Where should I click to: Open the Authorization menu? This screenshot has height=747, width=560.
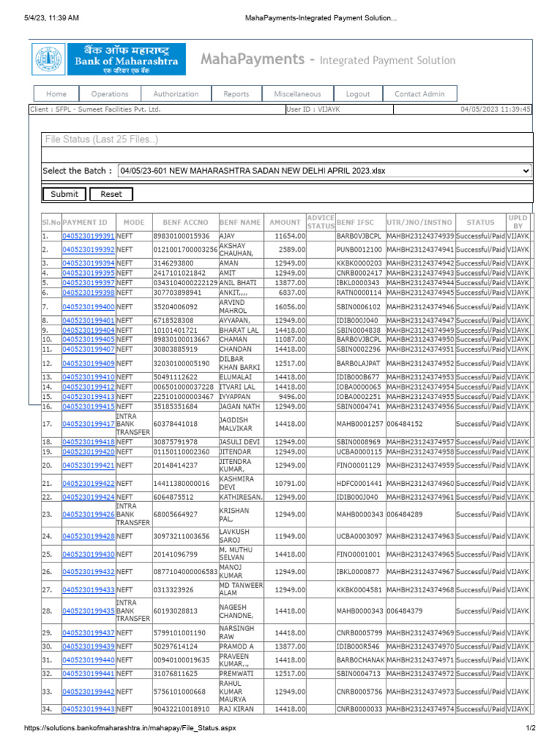176,94
